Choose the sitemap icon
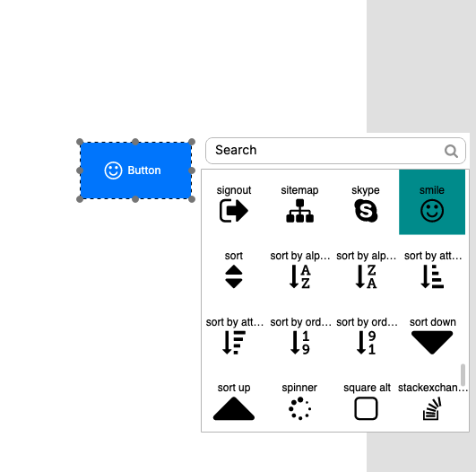Image resolution: width=476 pixels, height=472 pixels. point(299,211)
